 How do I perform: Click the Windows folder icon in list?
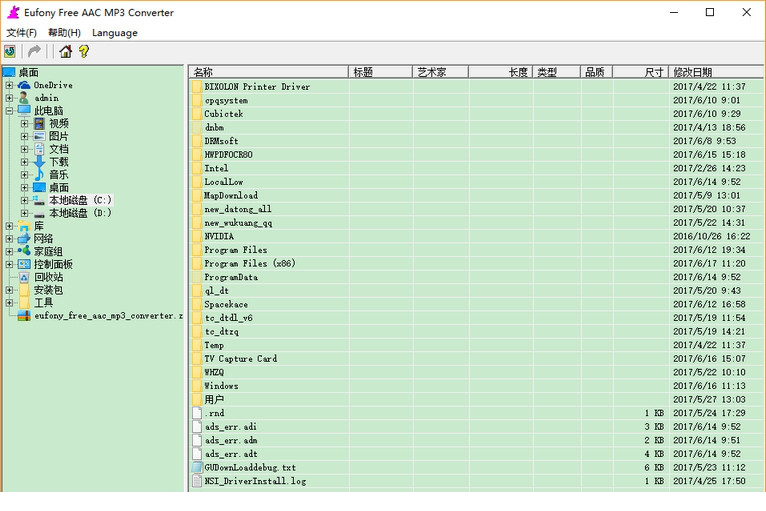pyautogui.click(x=197, y=386)
